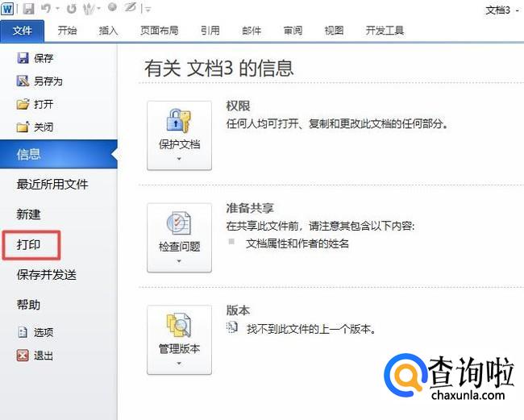Screen dimensions: 524x420
Task: Choose 退出 text to exit Word
Action: [44, 356]
